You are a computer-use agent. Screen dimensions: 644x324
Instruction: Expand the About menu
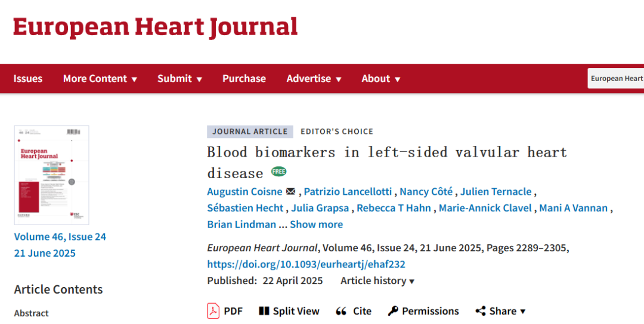[x=380, y=79]
